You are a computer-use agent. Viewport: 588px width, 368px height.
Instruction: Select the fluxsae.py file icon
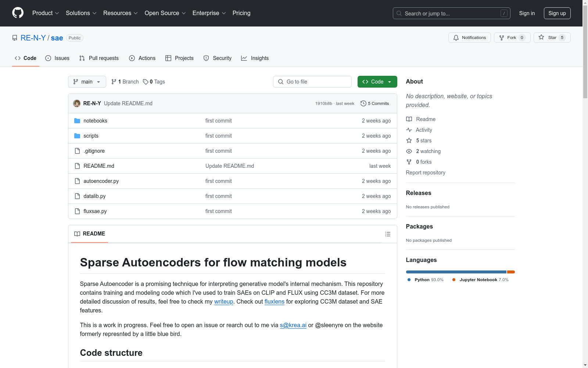[77, 211]
